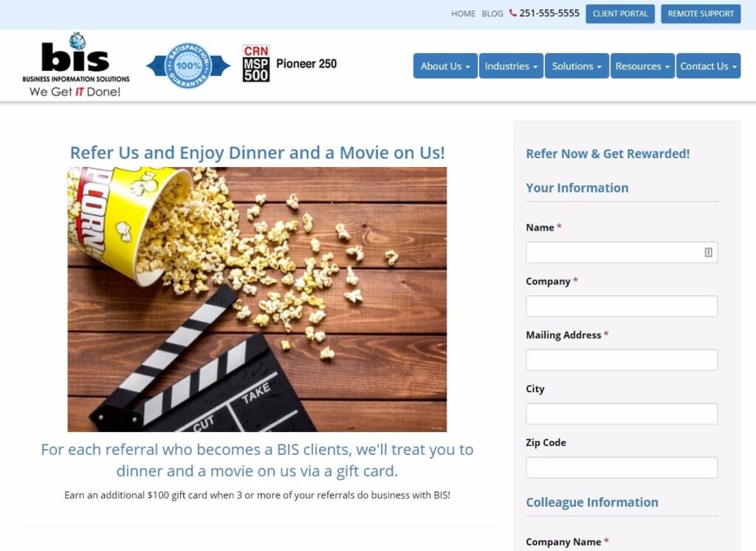Open the About Us dropdown menu
The width and height of the screenshot is (756, 551).
click(x=444, y=66)
